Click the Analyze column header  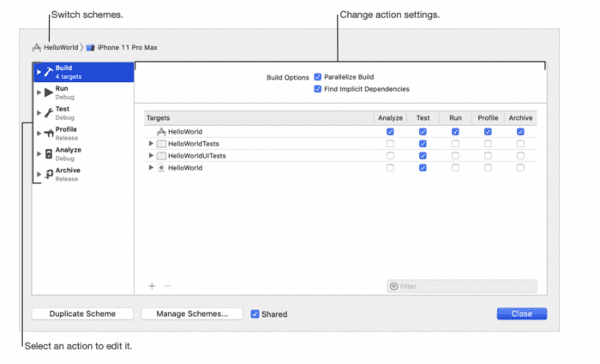[x=390, y=118]
